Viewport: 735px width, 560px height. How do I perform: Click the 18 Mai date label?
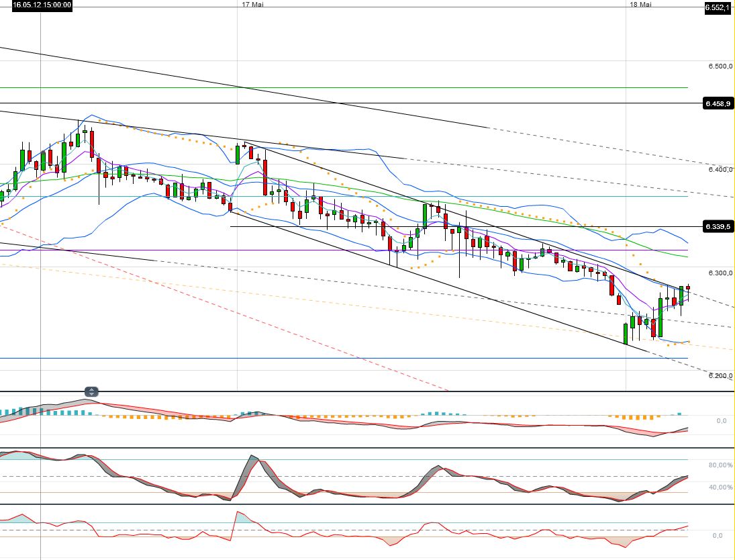tap(640, 4)
